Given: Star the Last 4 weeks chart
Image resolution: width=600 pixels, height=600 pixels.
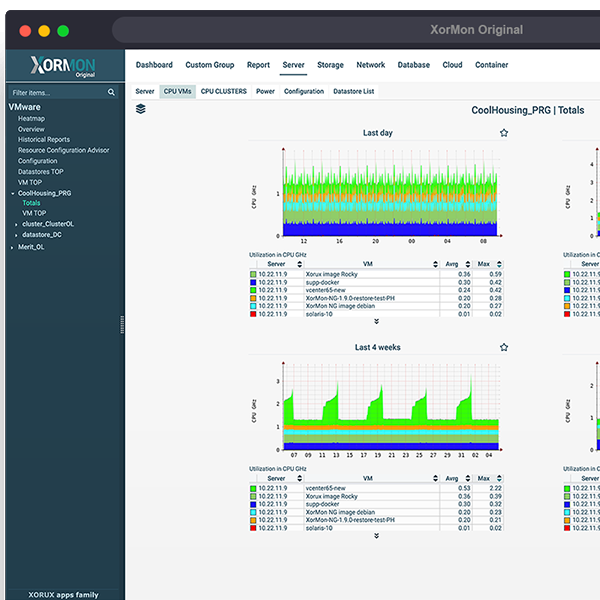Looking at the screenshot, I should click(504, 348).
